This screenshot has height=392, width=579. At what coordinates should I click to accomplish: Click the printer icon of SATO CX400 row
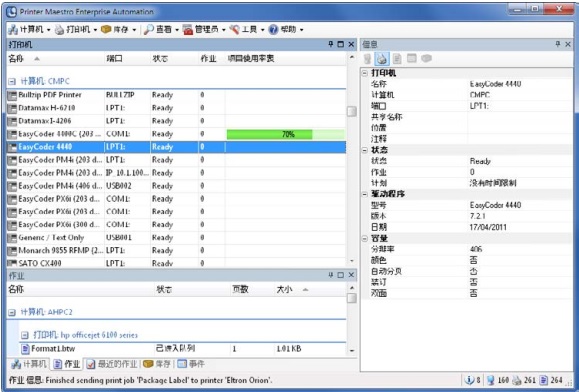(12, 263)
